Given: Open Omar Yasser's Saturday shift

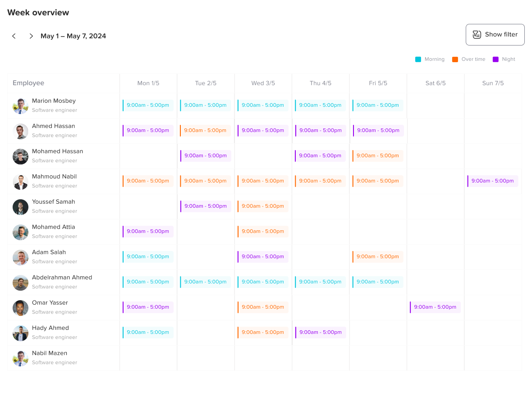Looking at the screenshot, I should [435, 307].
